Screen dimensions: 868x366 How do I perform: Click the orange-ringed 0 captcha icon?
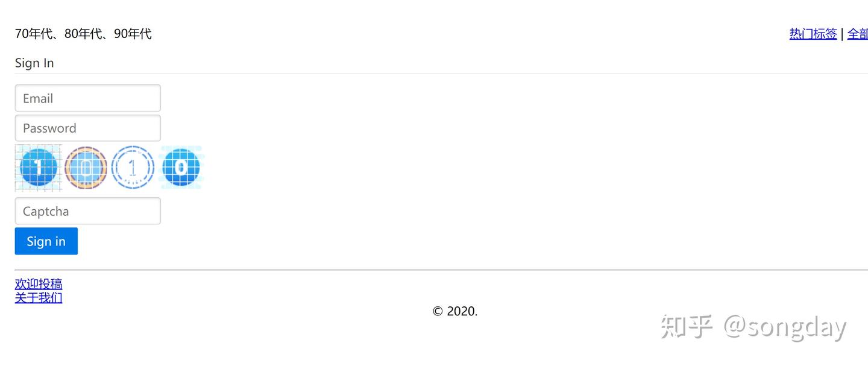click(86, 168)
